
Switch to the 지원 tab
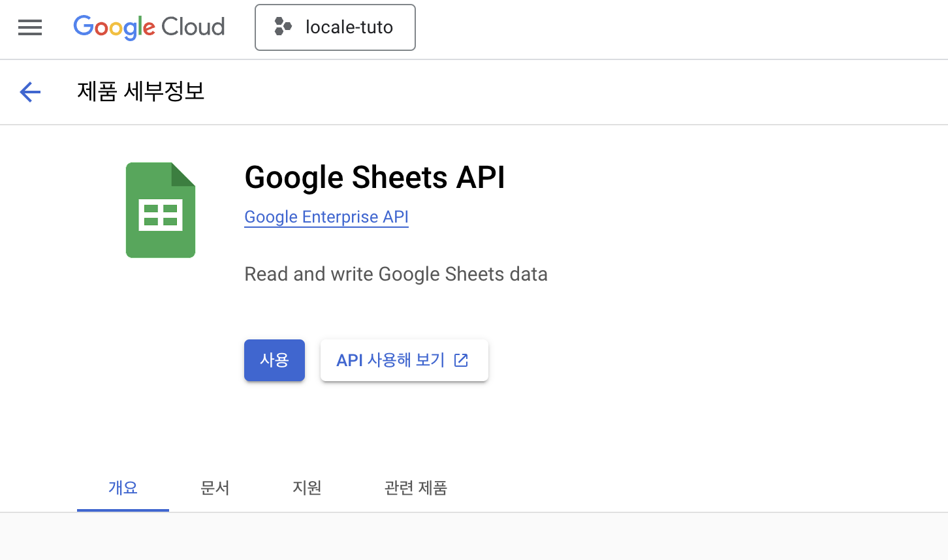tap(307, 488)
